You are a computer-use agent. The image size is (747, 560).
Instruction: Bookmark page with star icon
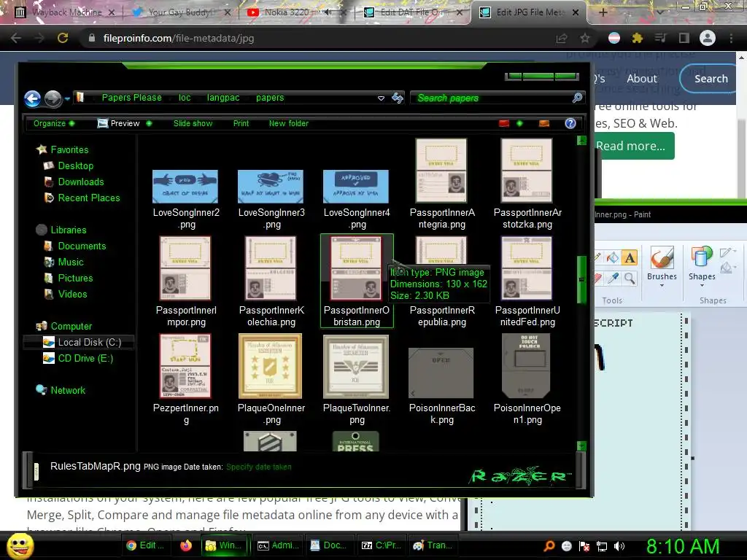(x=585, y=38)
